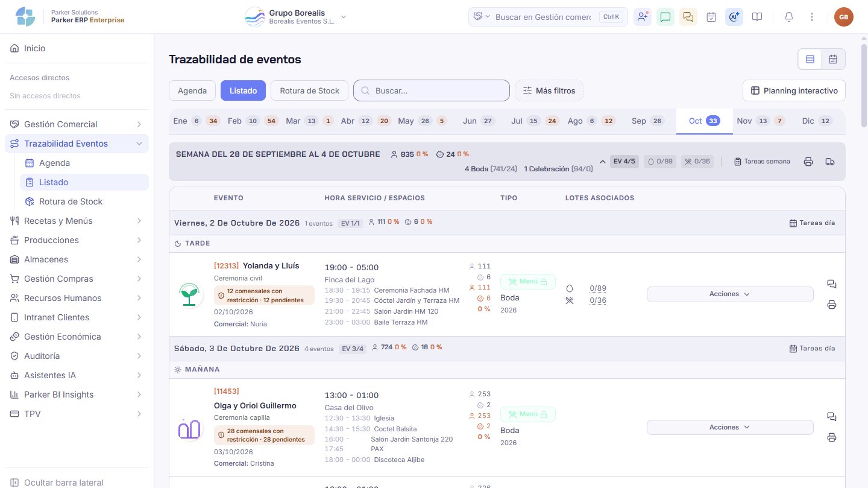Print the week of 28 September summary
Screen dimensions: 868x488
coord(808,162)
